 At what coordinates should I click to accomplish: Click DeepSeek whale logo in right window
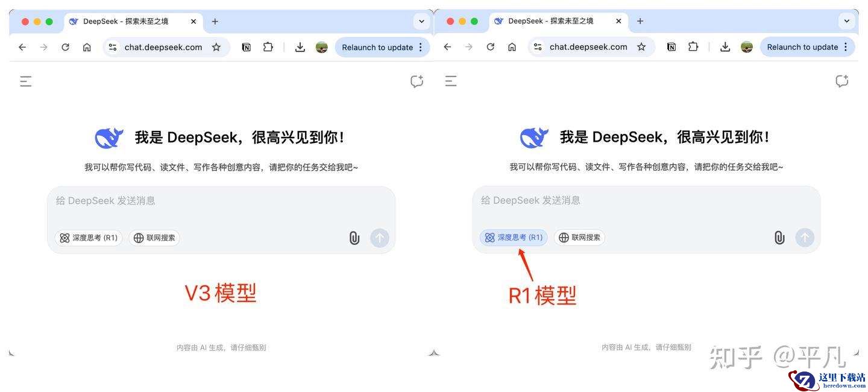[534, 138]
